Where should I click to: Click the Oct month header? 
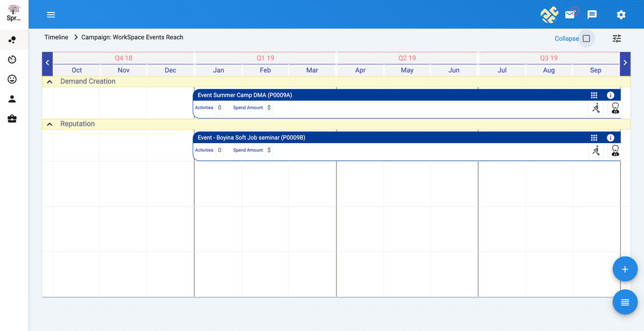point(77,70)
